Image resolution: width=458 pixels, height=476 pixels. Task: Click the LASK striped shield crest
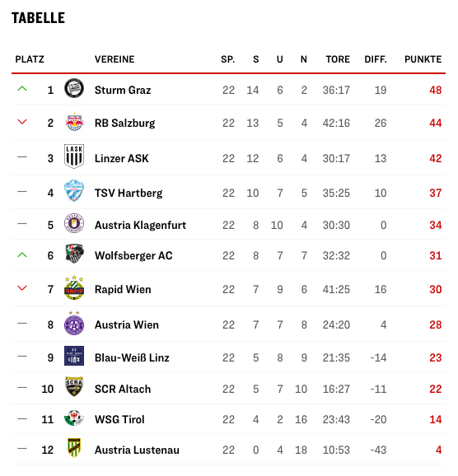click(74, 156)
